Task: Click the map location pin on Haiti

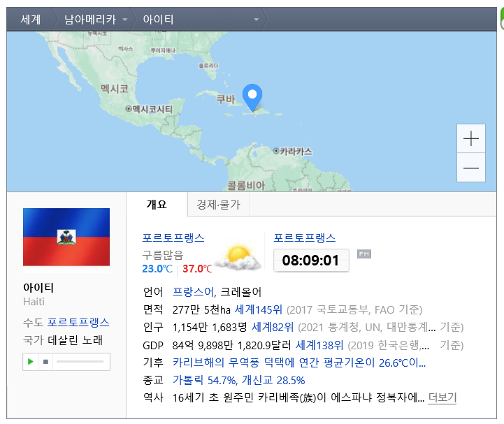Action: coord(252,97)
